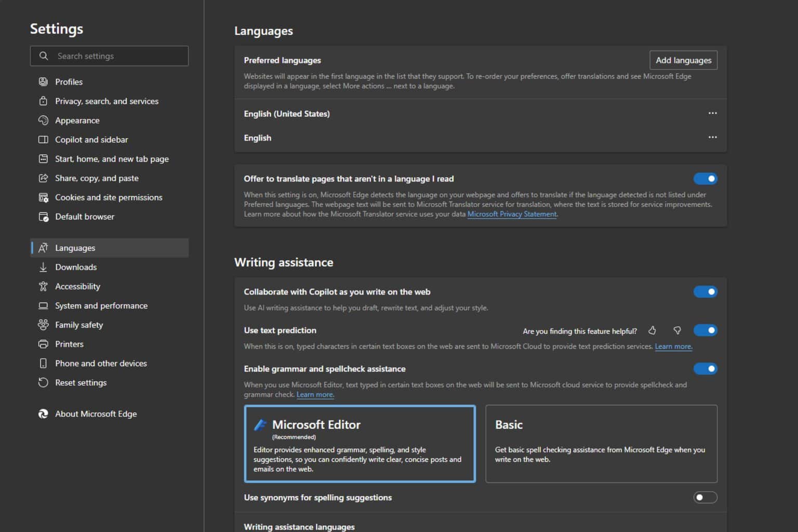This screenshot has height=532, width=798.
Task: Go to System and performance
Action: 109,305
